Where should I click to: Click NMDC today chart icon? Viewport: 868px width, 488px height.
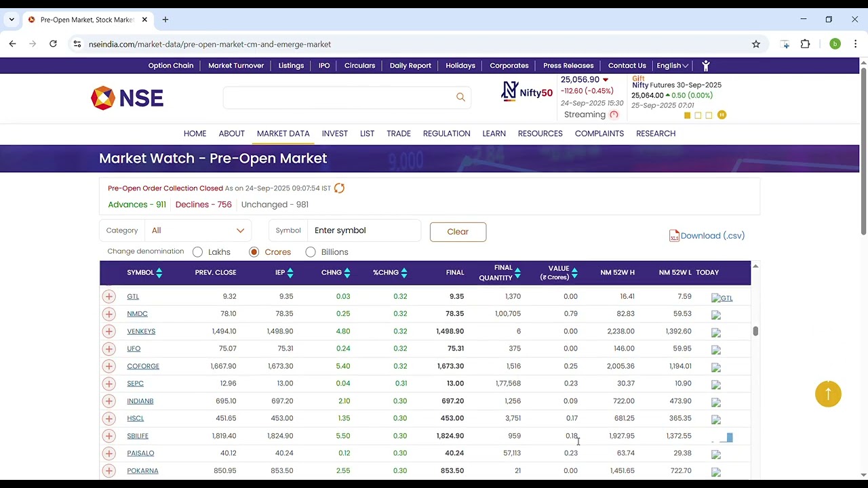click(x=716, y=315)
